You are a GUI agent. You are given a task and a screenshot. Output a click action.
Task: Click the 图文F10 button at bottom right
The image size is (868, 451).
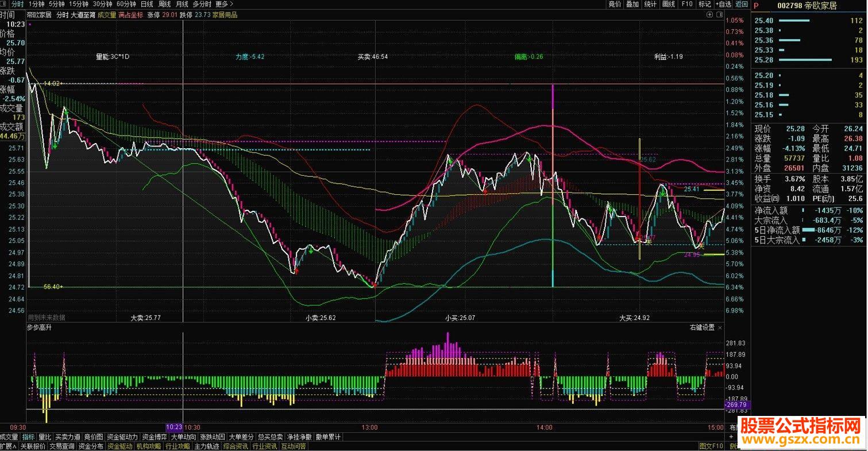pyautogui.click(x=712, y=446)
